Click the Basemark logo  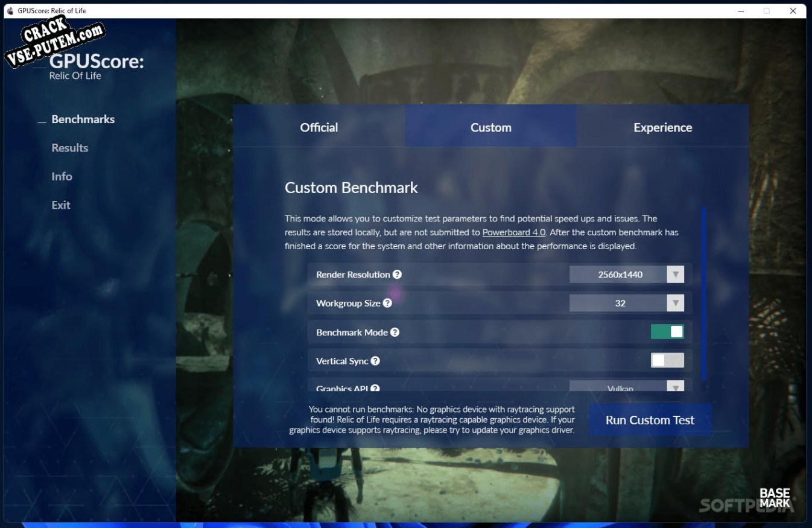click(775, 498)
